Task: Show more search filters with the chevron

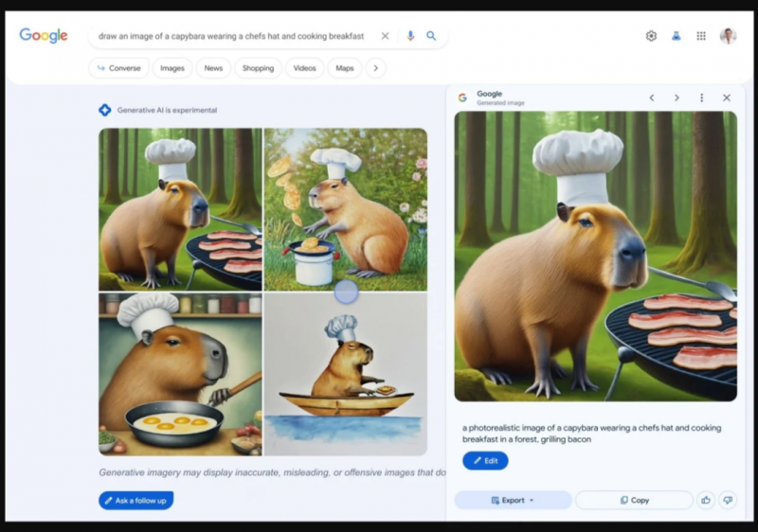Action: point(375,68)
